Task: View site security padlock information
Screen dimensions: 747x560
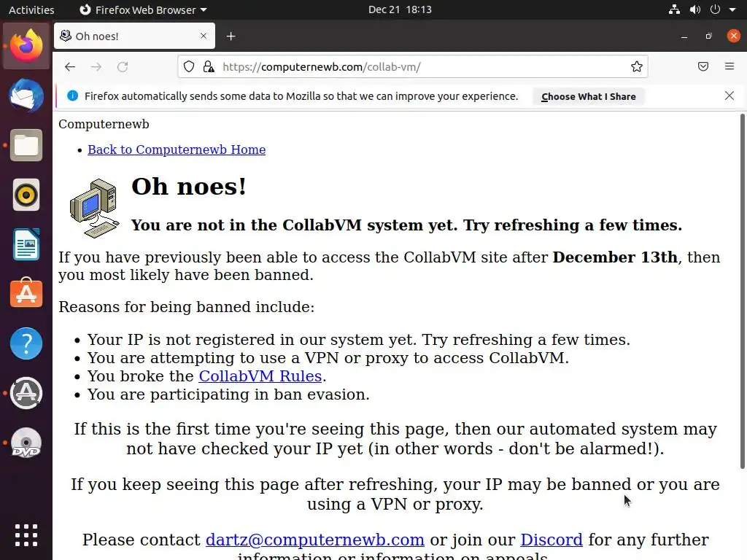Action: [209, 66]
